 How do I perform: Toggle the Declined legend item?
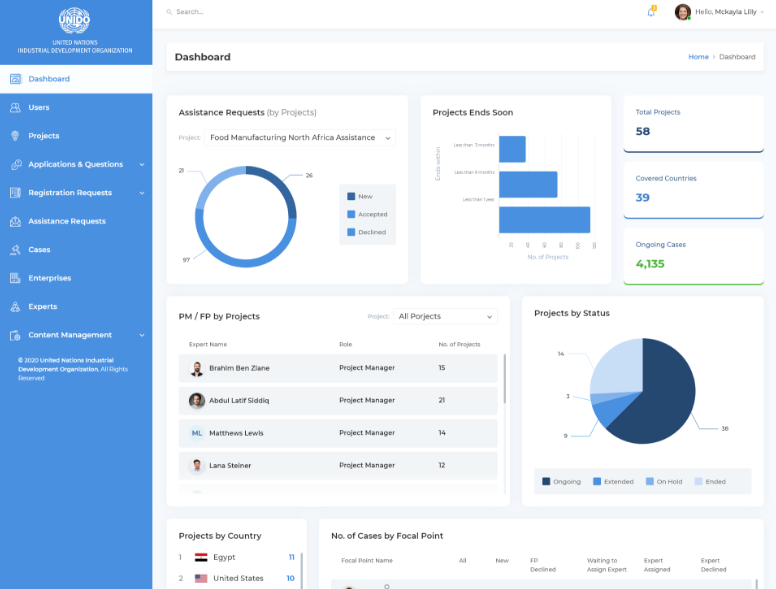pyautogui.click(x=366, y=232)
